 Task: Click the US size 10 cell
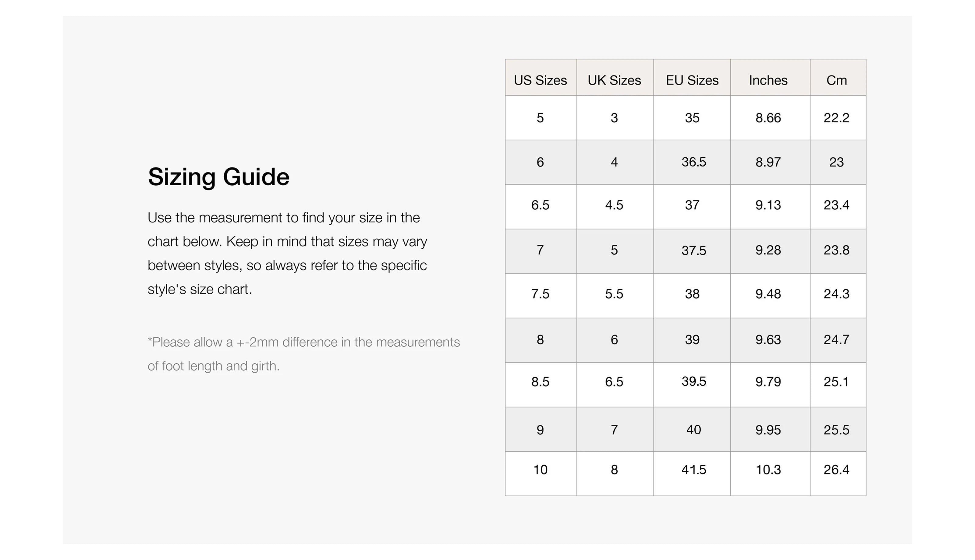click(540, 470)
